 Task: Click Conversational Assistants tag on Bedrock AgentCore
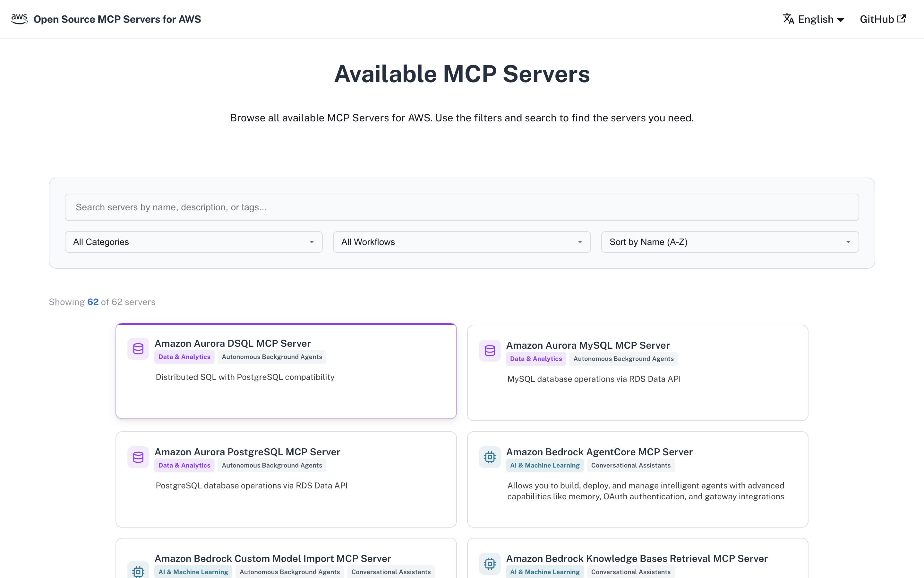631,465
